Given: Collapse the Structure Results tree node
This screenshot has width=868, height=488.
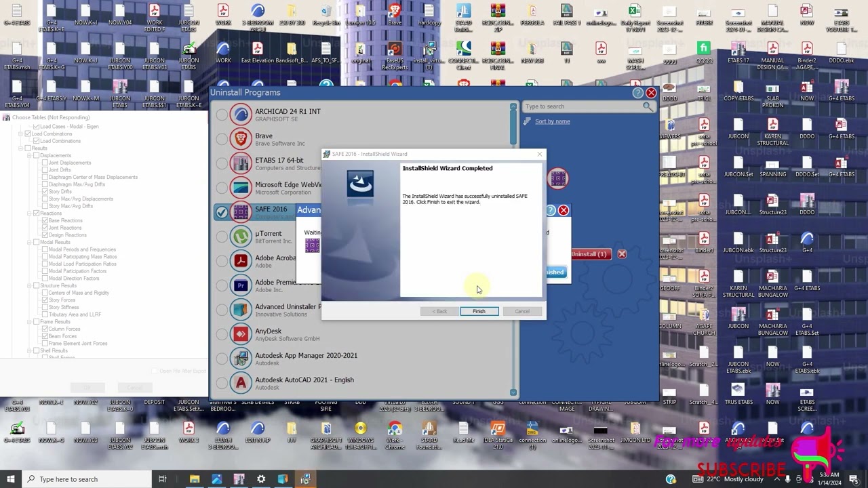Looking at the screenshot, I should point(29,286).
